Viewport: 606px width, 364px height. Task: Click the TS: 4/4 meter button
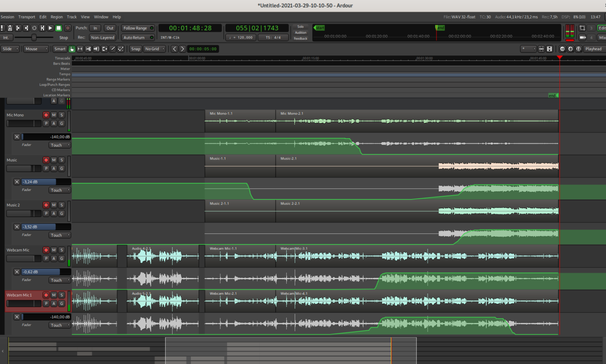click(273, 37)
